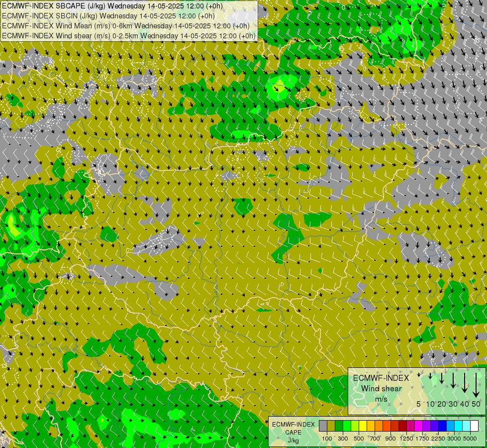Click the '900' CAPE scale label

pyautogui.click(x=390, y=439)
